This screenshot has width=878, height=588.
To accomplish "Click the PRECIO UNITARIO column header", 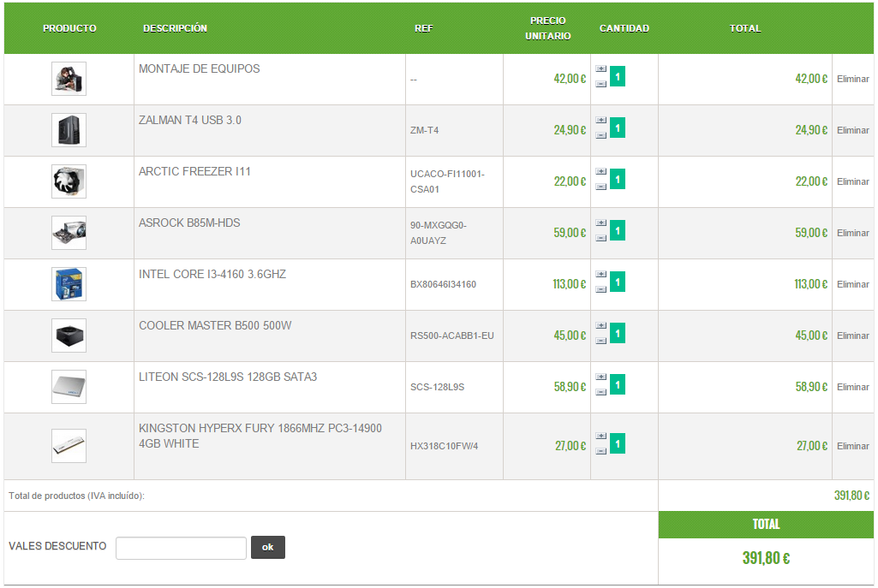I will 547,28.
